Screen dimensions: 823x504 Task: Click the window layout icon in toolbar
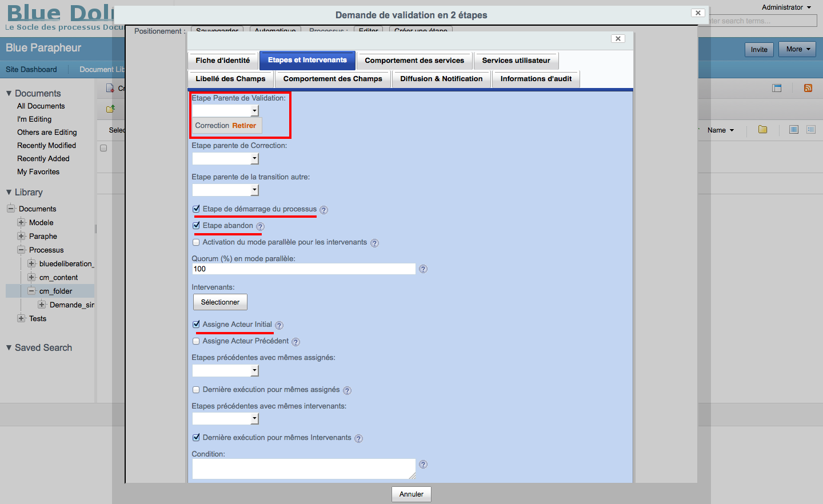777,88
